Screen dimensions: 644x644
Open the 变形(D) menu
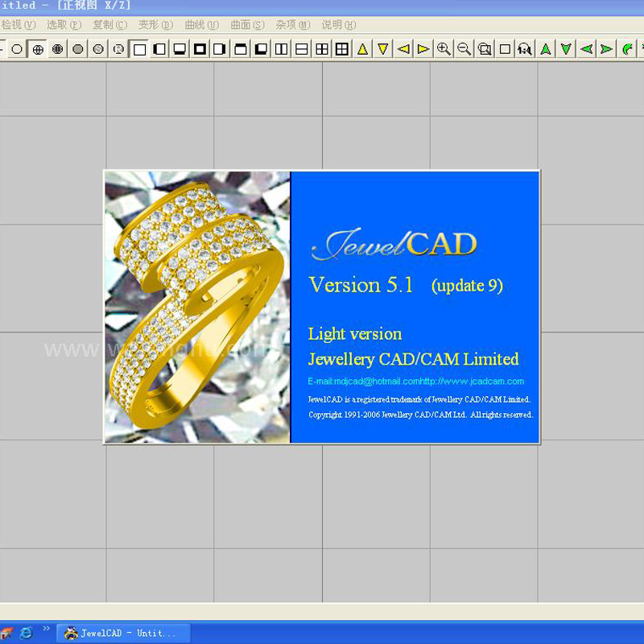click(x=155, y=25)
